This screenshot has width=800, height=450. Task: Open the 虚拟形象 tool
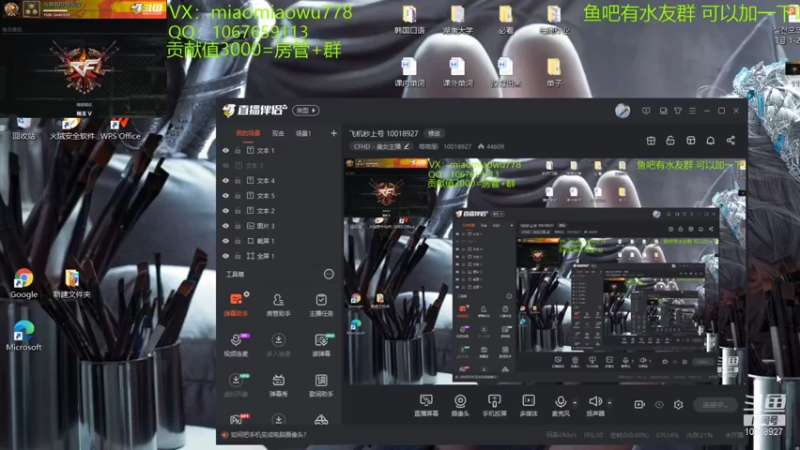(x=236, y=385)
